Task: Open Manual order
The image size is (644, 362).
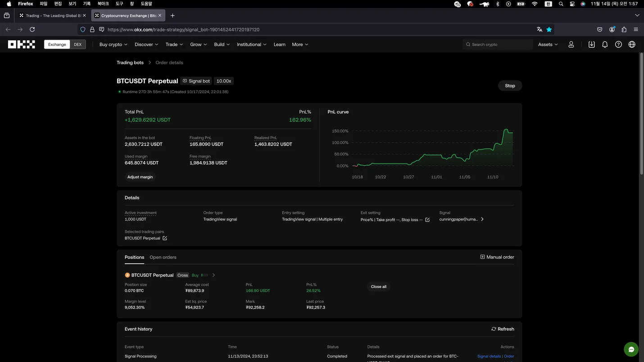Action: pyautogui.click(x=497, y=257)
